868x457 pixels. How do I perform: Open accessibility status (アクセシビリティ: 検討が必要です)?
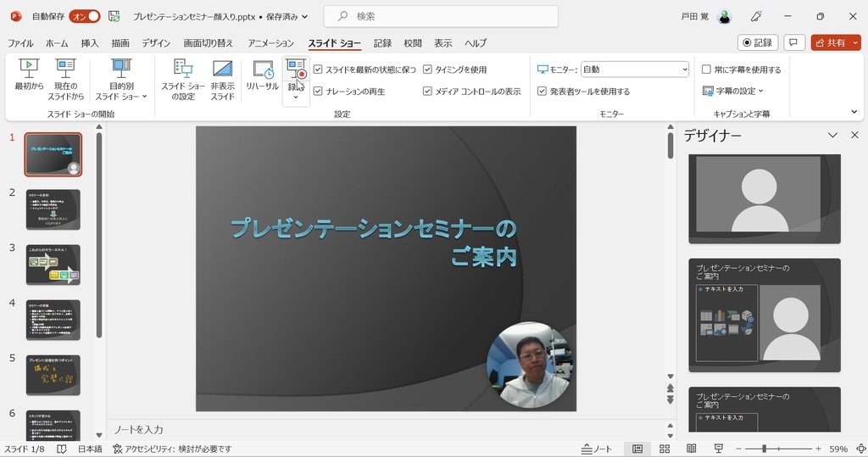pos(172,449)
